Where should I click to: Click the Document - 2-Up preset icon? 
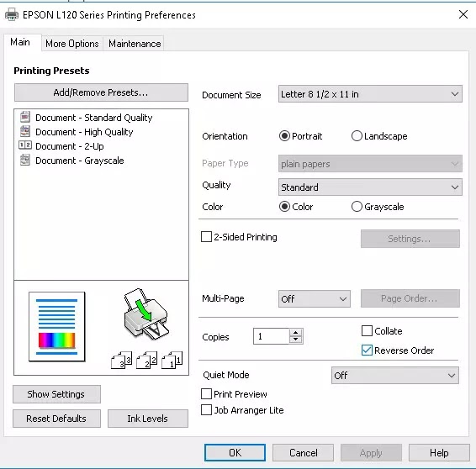pos(25,145)
